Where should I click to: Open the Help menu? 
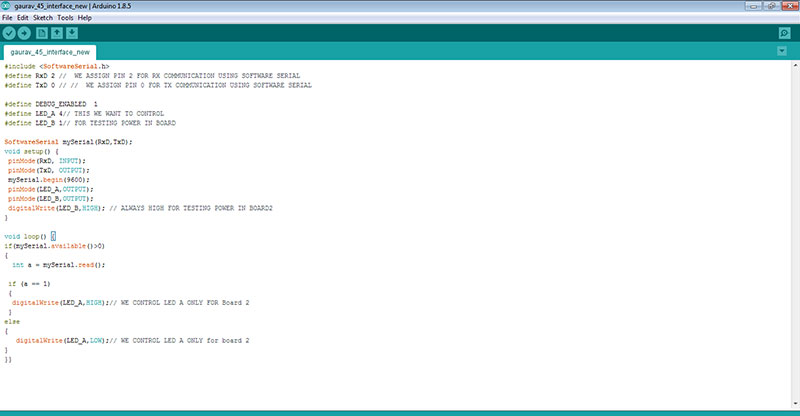click(85, 18)
